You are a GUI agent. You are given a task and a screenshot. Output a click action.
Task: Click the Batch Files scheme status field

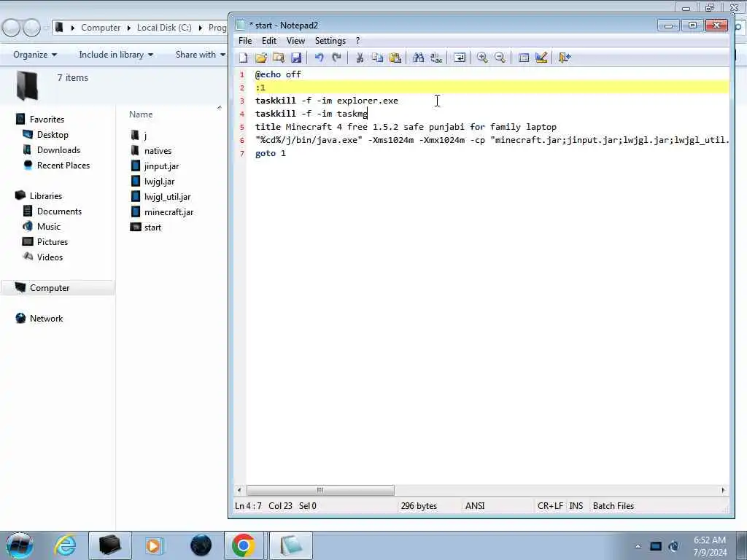613,506
